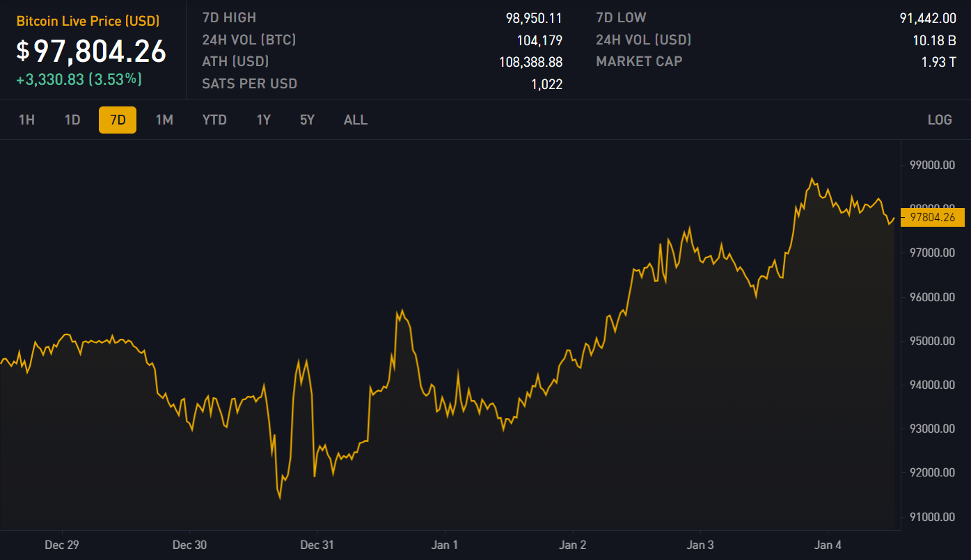971x560 pixels.
Task: Click the ATH (USD) label
Action: pyautogui.click(x=235, y=61)
